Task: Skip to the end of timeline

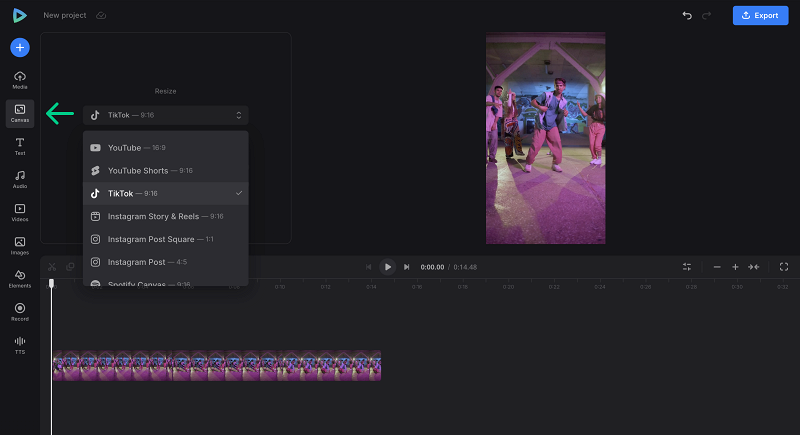Action: (407, 267)
